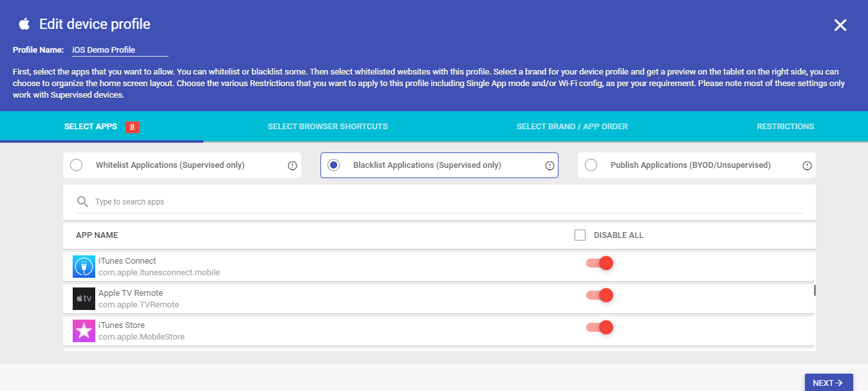
Task: Toggle the Apple TV Remote switch off
Action: coord(599,295)
